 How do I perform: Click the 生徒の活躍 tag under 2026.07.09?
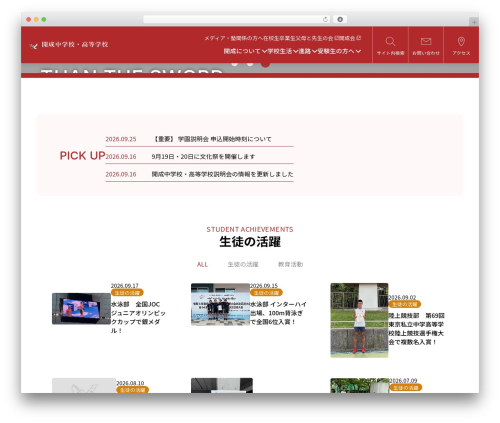(406, 387)
